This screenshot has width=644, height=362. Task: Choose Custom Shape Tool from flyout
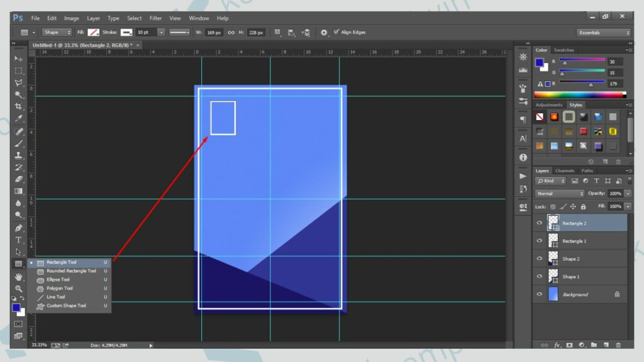[65, 306]
